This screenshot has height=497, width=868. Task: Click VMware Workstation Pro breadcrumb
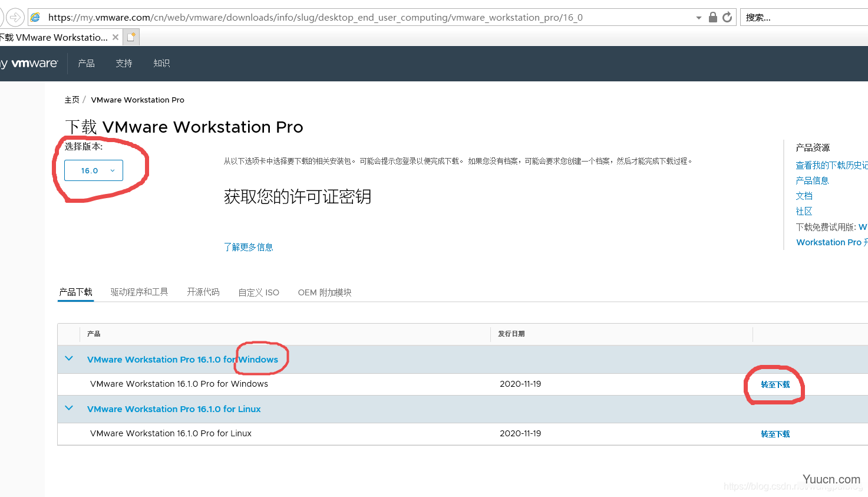(137, 100)
